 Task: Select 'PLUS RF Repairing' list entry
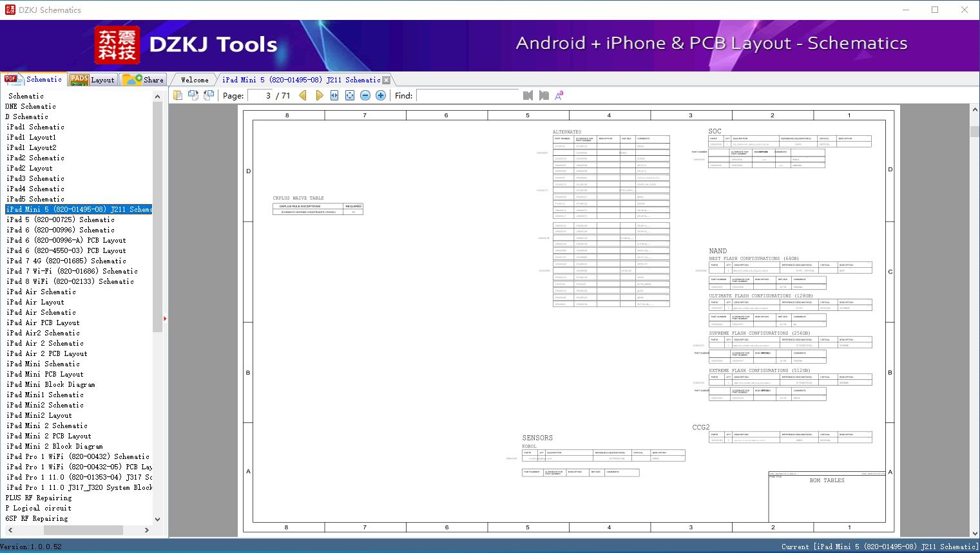coord(39,498)
